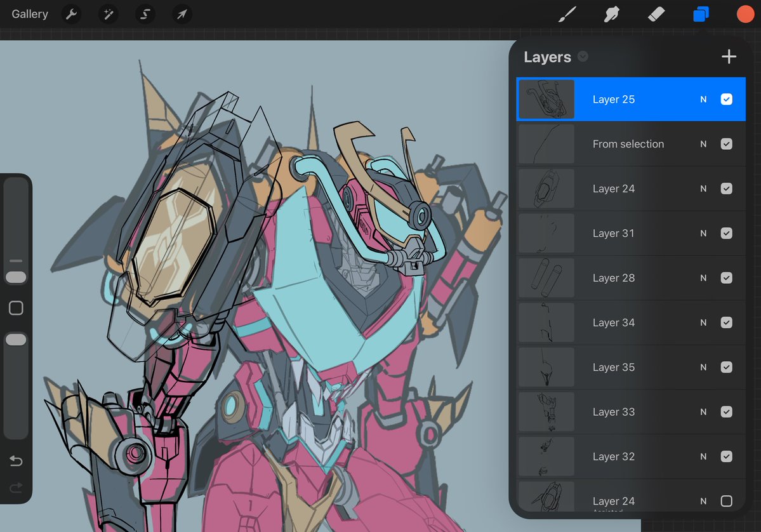Open blend mode N for Layer 35

click(x=703, y=367)
